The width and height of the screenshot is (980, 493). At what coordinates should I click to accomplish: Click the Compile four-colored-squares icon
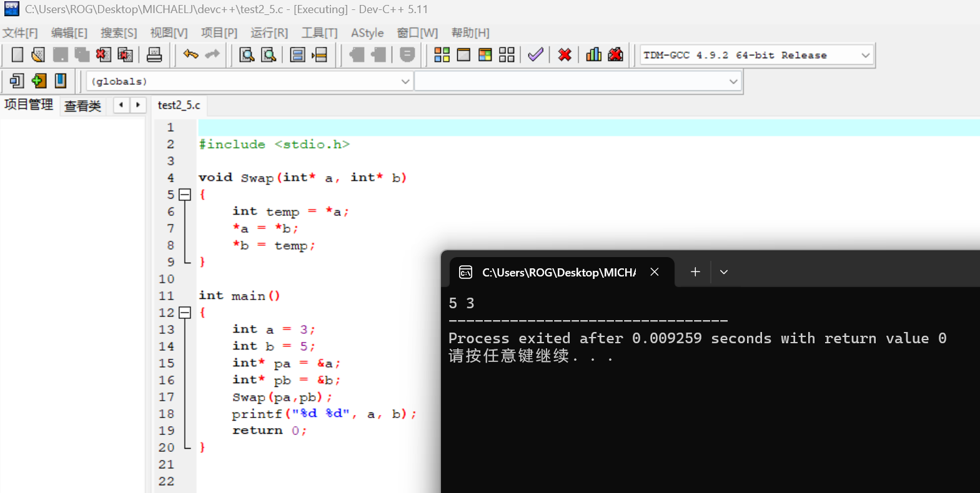click(x=442, y=55)
